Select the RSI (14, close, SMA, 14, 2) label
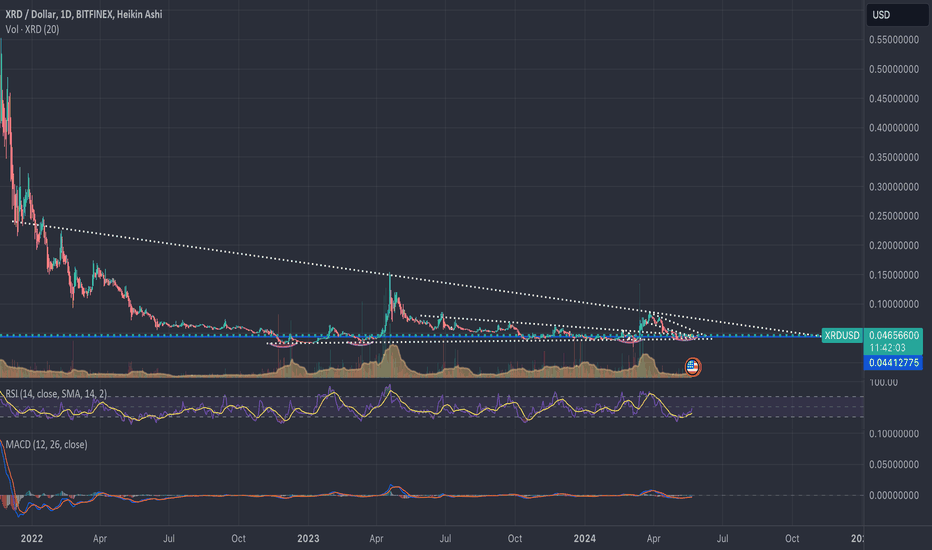 (x=56, y=394)
